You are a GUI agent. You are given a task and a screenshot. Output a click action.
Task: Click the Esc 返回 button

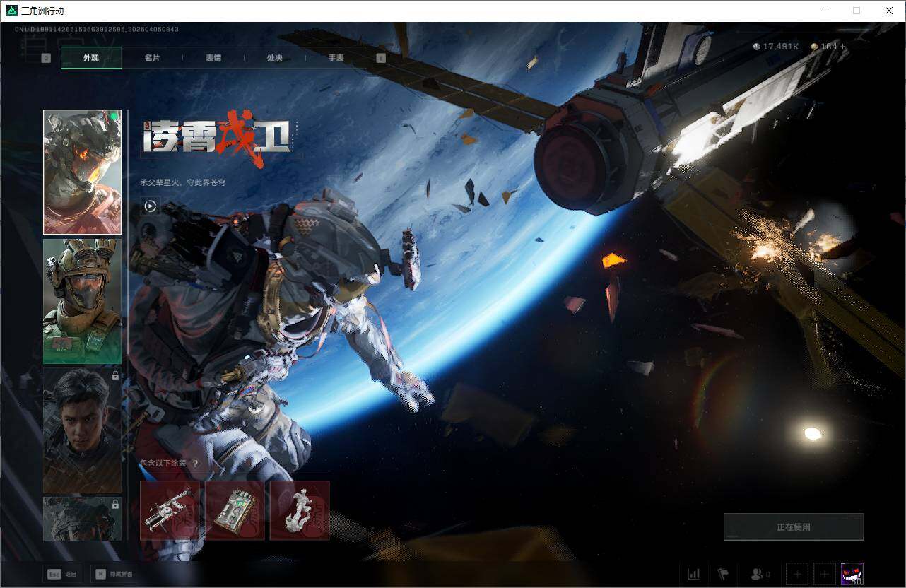pyautogui.click(x=61, y=574)
